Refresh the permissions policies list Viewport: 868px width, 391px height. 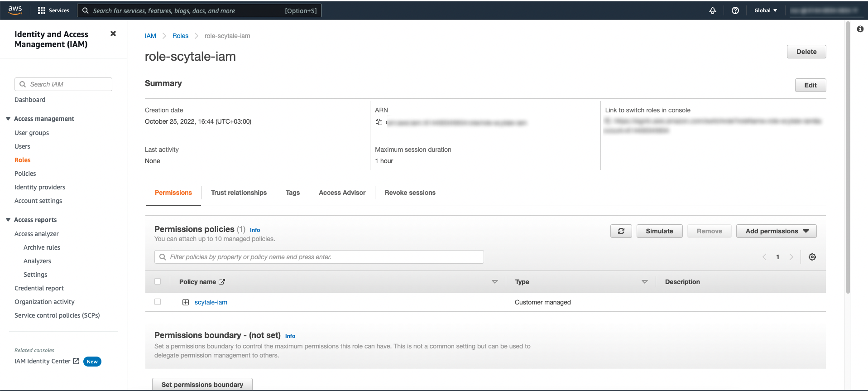621,231
